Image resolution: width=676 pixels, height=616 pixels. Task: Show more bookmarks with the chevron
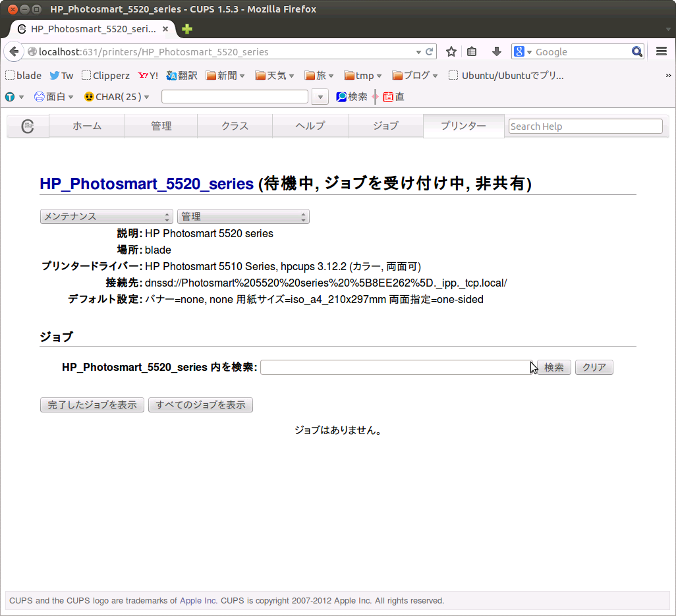[668, 76]
